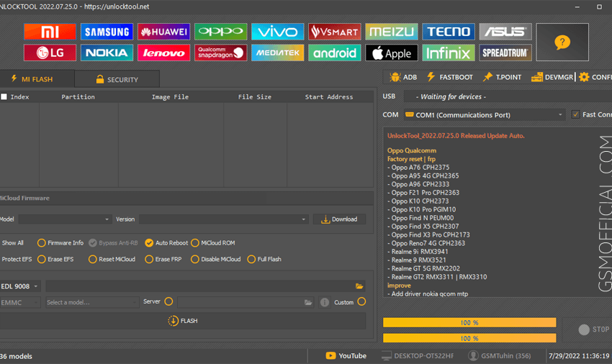Open the Samsung brand module
Viewport: 612px width, 364px height.
[x=107, y=32]
